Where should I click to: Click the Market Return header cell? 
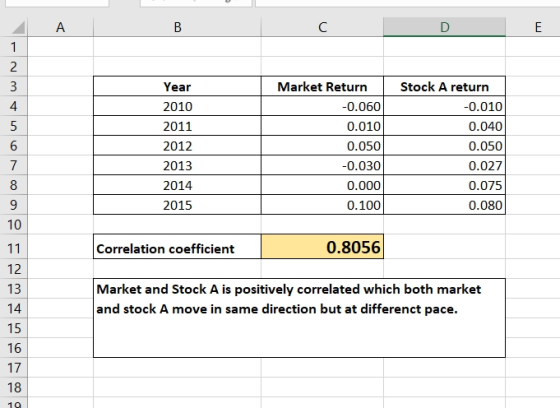[322, 86]
